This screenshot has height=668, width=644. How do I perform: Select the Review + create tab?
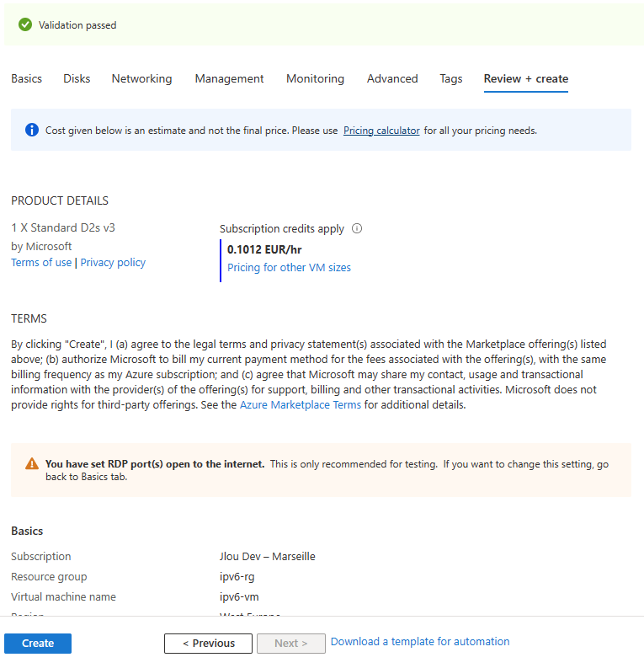(x=526, y=79)
